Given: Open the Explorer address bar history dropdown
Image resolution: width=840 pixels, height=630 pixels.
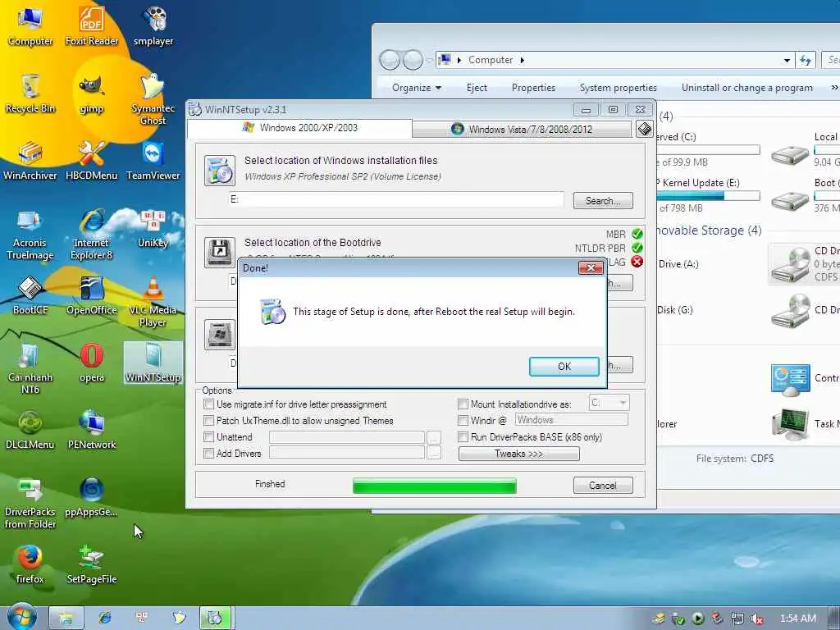Looking at the screenshot, I should pyautogui.click(x=787, y=60).
